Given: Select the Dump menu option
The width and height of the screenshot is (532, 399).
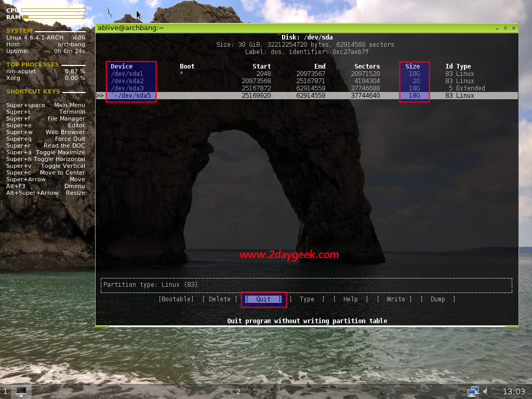Looking at the screenshot, I should pyautogui.click(x=437, y=299).
